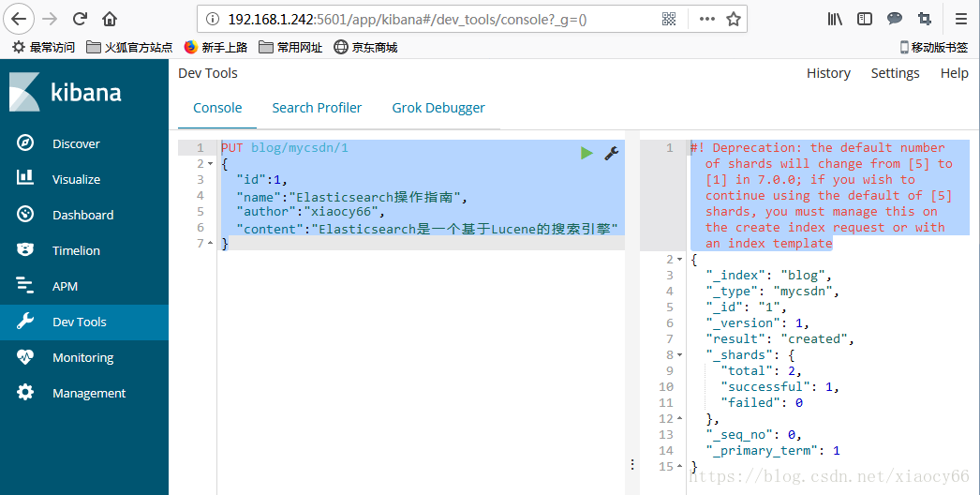Run the request with green play button
This screenshot has width=980, height=495.
(587, 153)
